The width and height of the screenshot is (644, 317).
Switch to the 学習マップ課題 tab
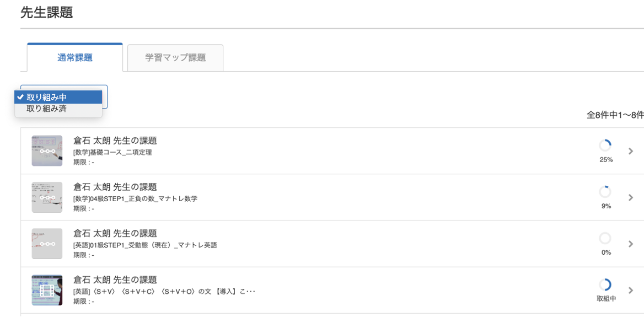click(x=175, y=58)
